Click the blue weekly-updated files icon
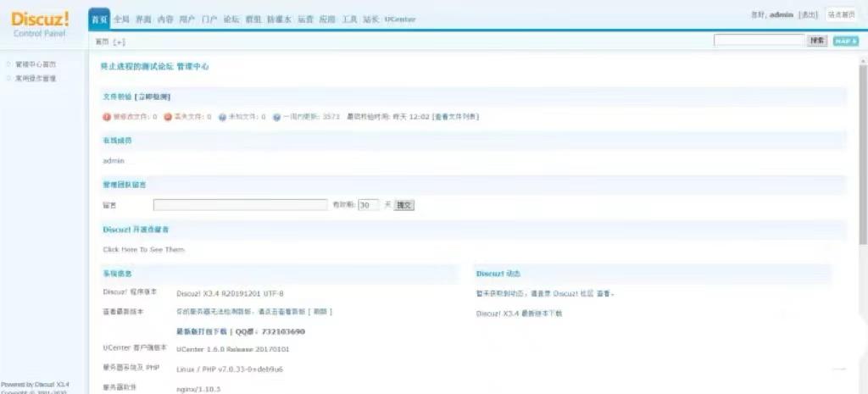The width and height of the screenshot is (868, 394). tap(277, 117)
